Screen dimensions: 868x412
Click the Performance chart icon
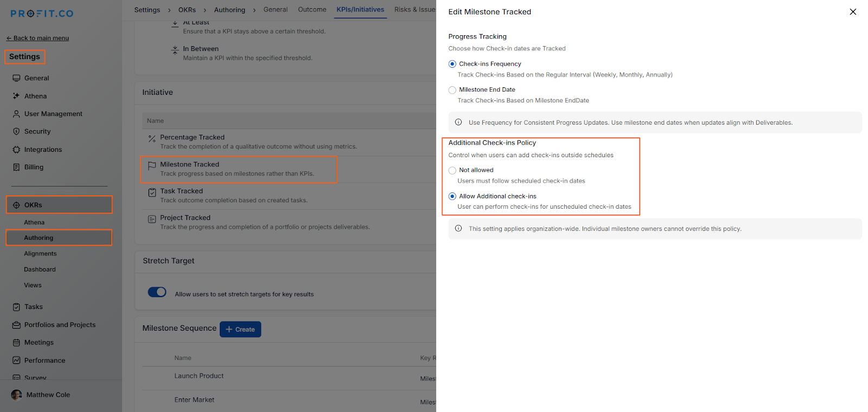pyautogui.click(x=16, y=360)
